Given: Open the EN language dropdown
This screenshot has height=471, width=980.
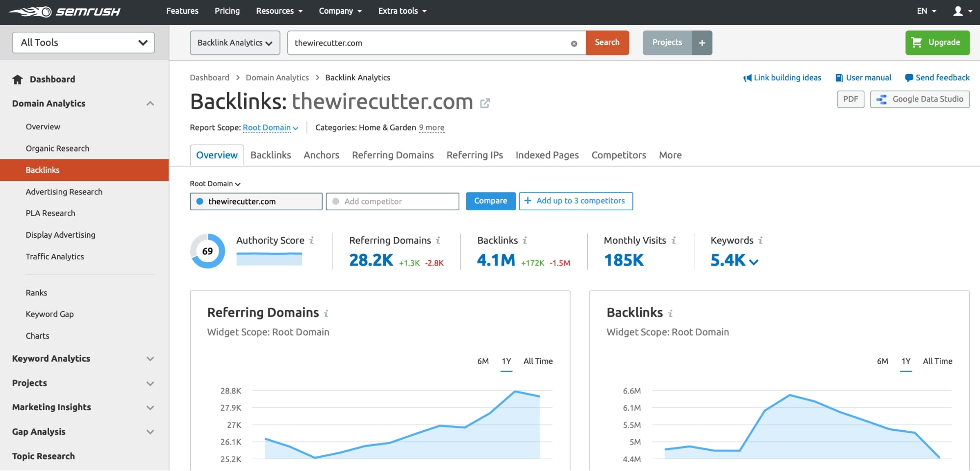Looking at the screenshot, I should 927,11.
